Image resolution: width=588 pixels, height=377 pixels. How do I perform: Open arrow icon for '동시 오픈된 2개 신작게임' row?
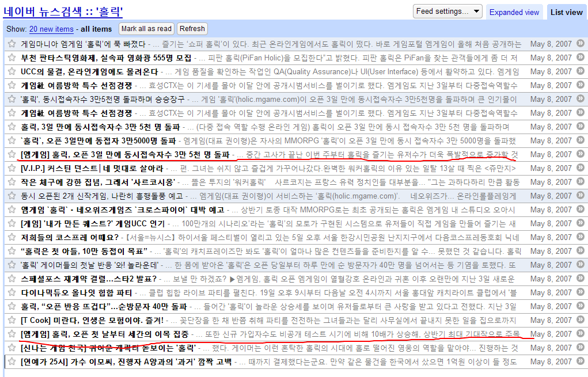point(581,196)
